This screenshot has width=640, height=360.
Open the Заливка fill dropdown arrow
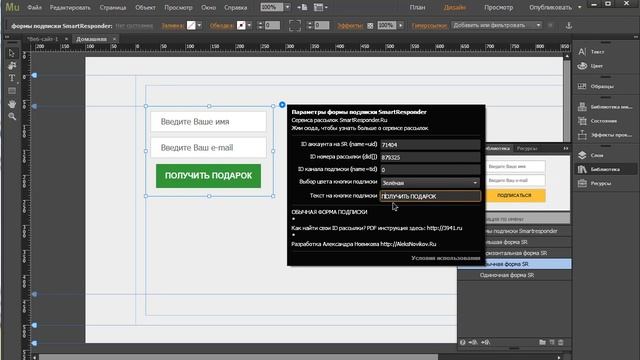[199, 25]
